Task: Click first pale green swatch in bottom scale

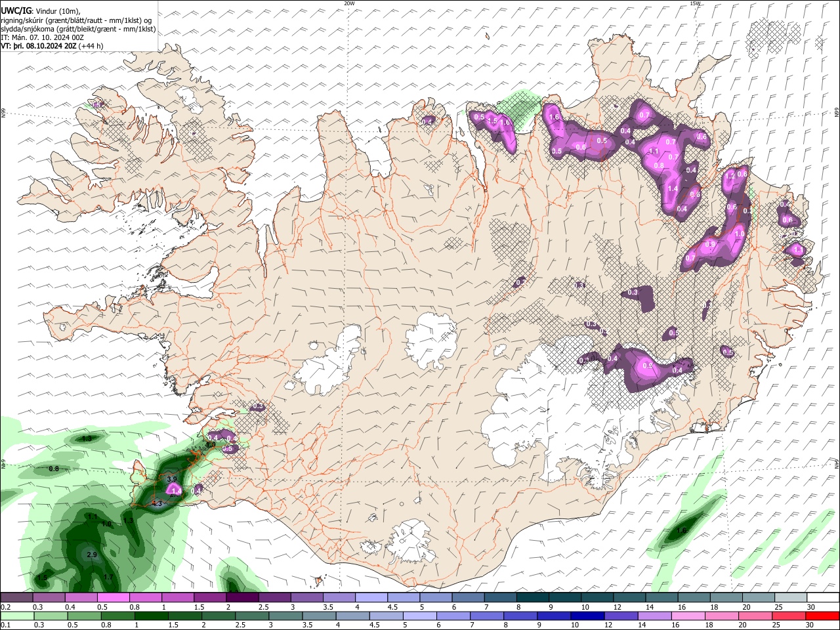Action: 16,616
